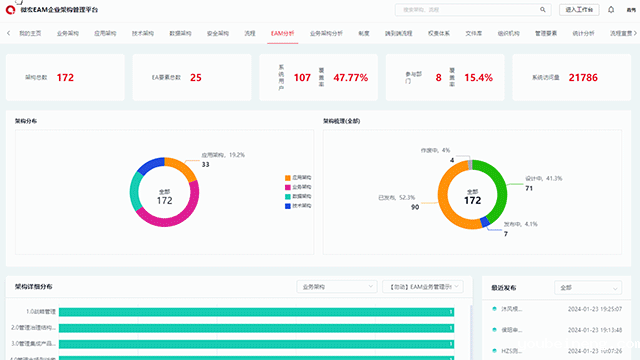Open the recent release dated 2024-01-23 19:13:48
640x360 pixels.
click(557, 330)
